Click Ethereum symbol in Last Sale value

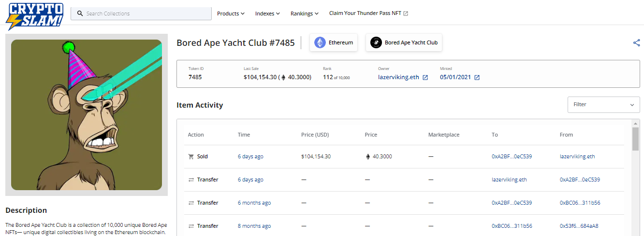pyautogui.click(x=283, y=77)
